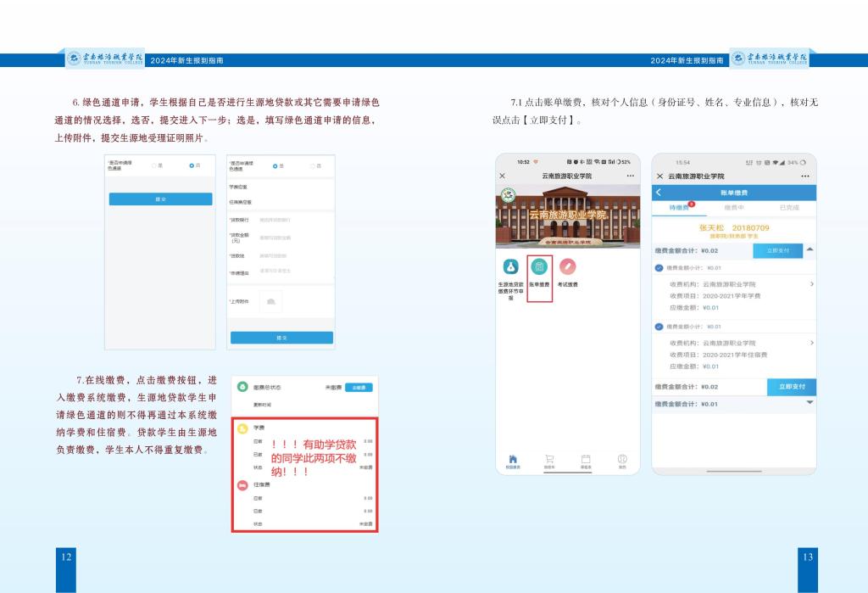
Task: Tap the 账单缴费 bill payment icon
Action: (539, 268)
